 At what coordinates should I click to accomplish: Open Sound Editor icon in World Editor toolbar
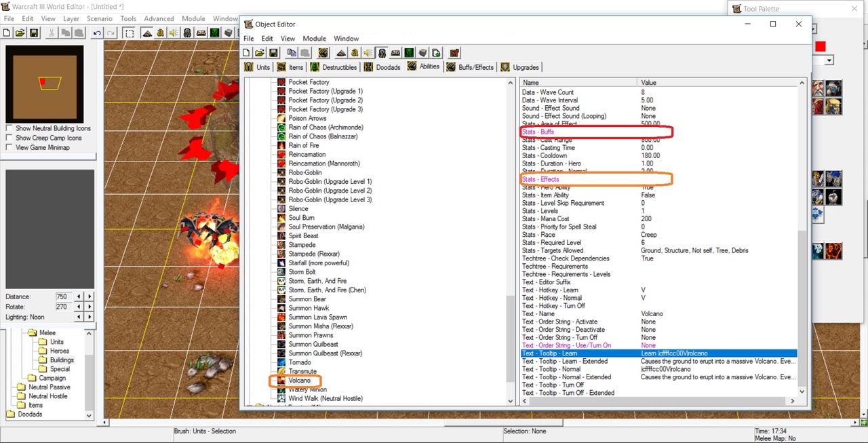pyautogui.click(x=174, y=33)
